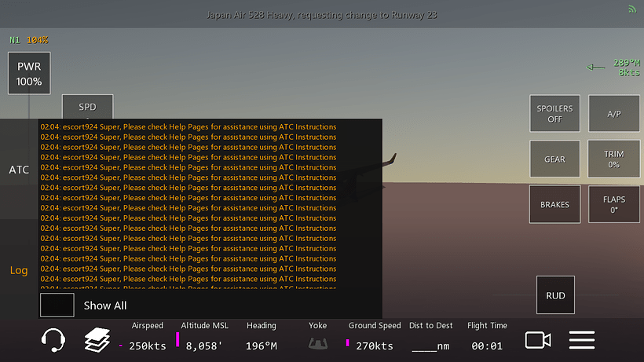Tap the SPD autopilot button
Image resolution: width=644 pixels, height=362 pixels.
tap(87, 107)
